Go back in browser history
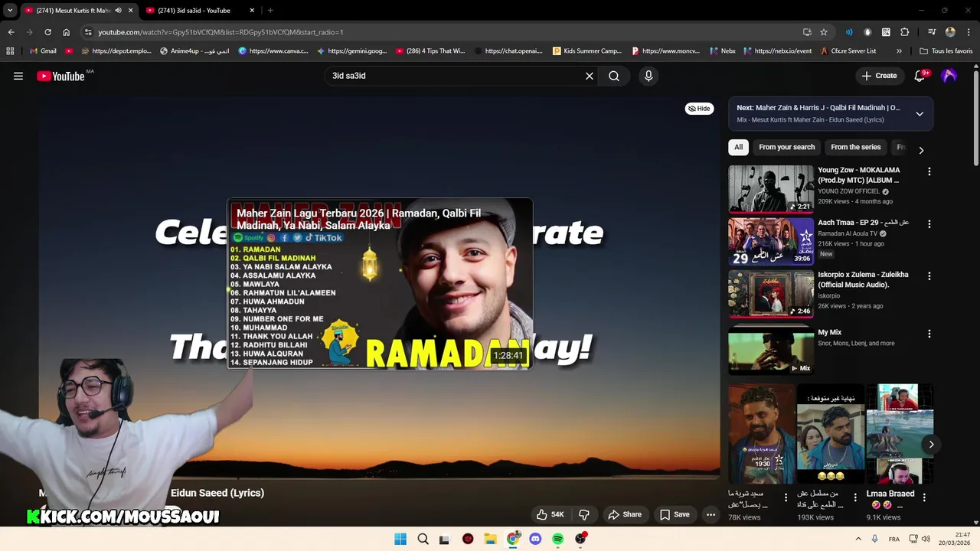Viewport: 980px width, 551px height. click(11, 32)
